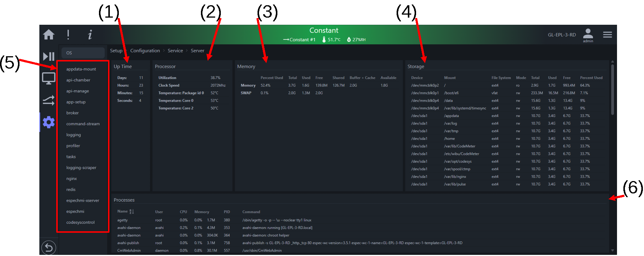Click the Clock Speed 2072Mhz value
This screenshot has height=256, width=644.
click(218, 85)
